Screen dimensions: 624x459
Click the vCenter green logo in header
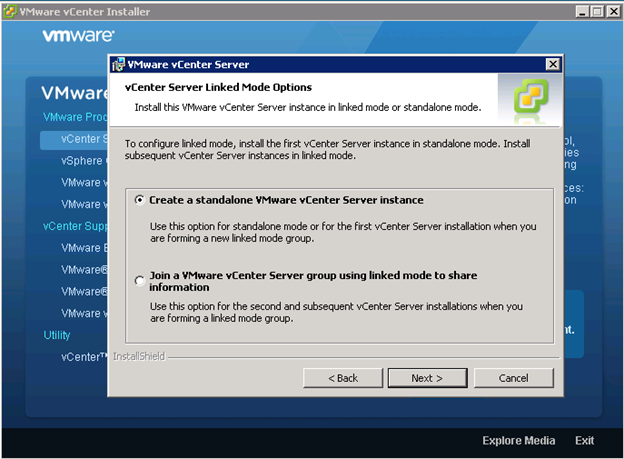531,96
